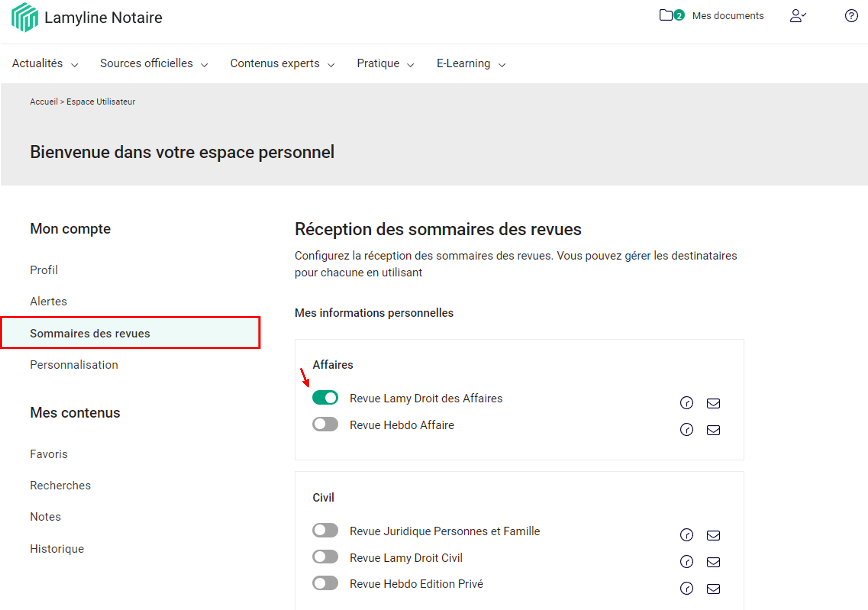Click the Accueil breadcrumb link
This screenshot has height=610, width=868.
(x=44, y=102)
